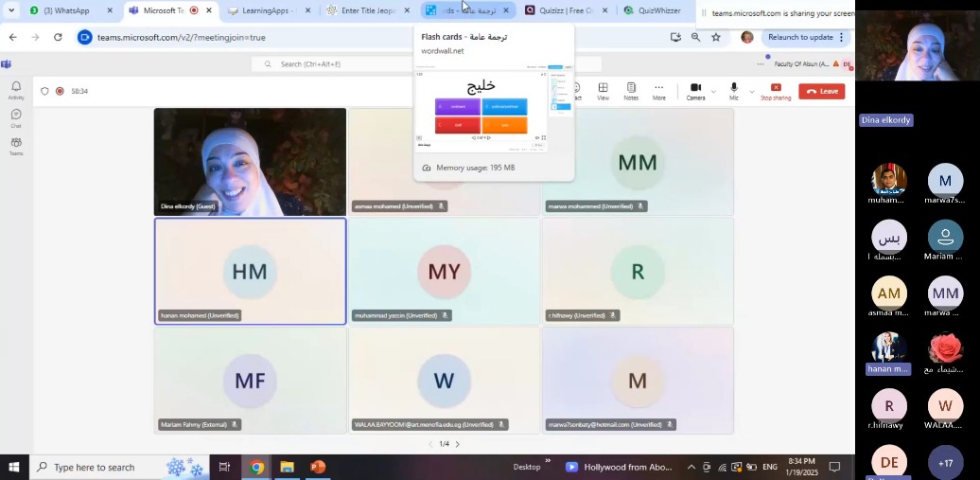Screen dimensions: 980x480
Task: Expand the Mic options dropdown arrow
Action: (x=750, y=92)
